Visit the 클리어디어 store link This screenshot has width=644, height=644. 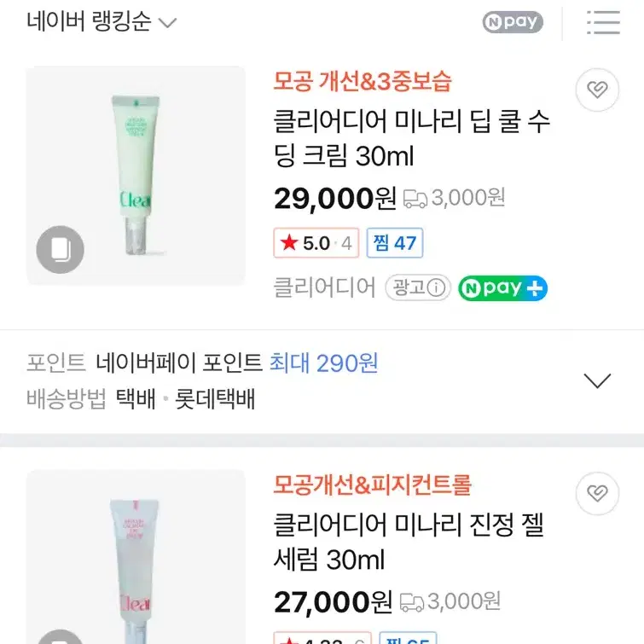324,288
